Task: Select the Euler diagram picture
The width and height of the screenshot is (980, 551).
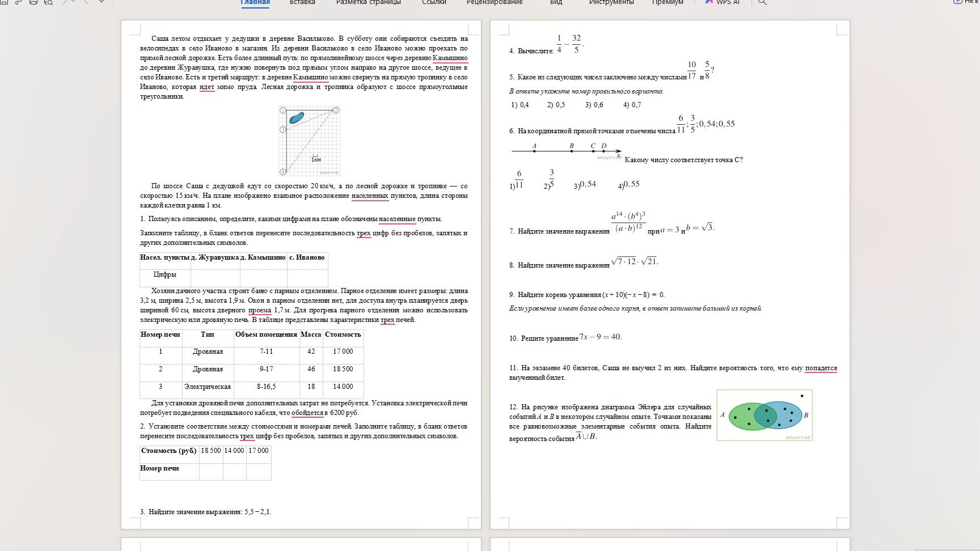Action: 764,415
